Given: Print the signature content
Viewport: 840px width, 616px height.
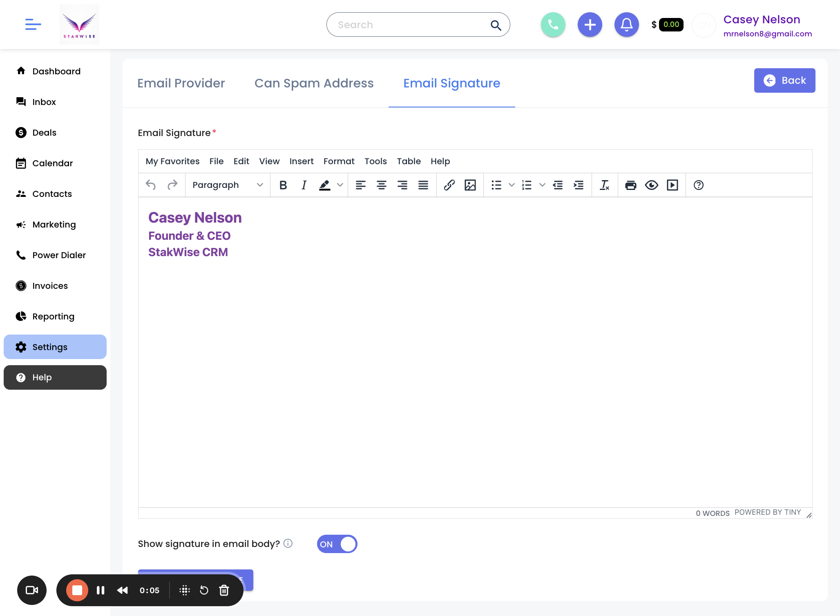Looking at the screenshot, I should coord(631,185).
